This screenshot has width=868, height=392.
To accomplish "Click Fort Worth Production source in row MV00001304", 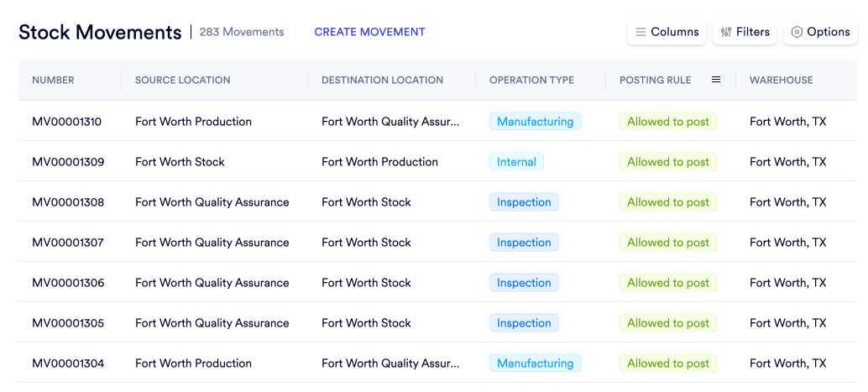I will pos(193,363).
